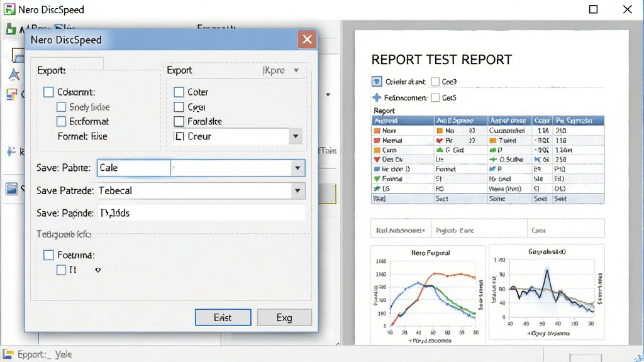Click the yellow-outlined button behind the dialog

327,194
